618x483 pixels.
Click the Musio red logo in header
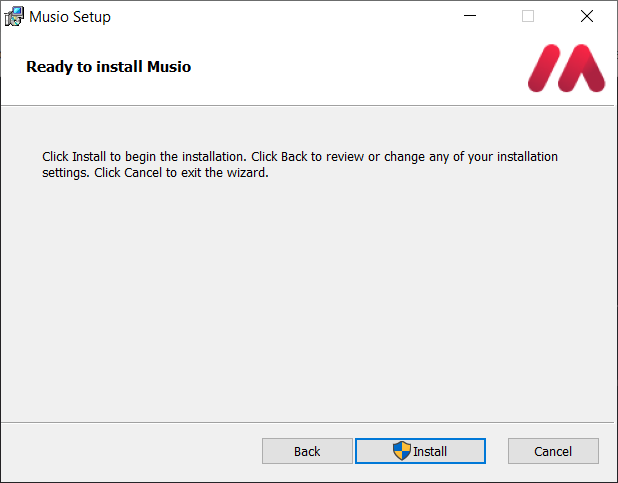tap(566, 68)
